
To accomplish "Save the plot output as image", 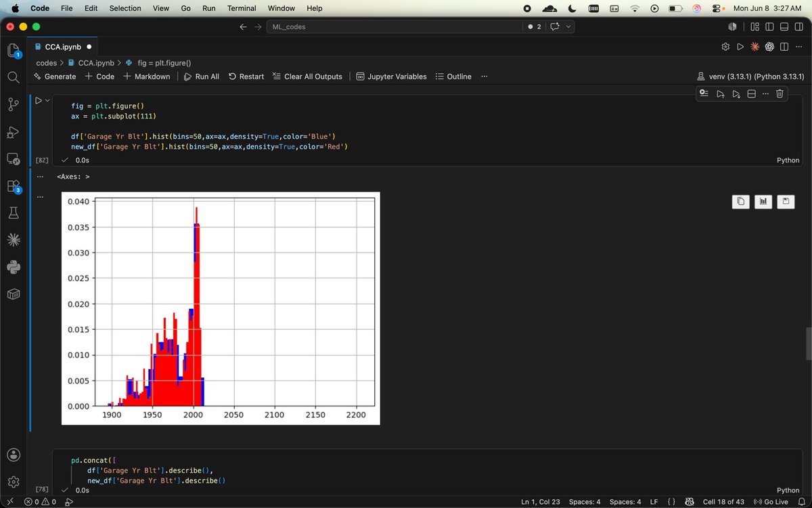I will click(x=786, y=201).
